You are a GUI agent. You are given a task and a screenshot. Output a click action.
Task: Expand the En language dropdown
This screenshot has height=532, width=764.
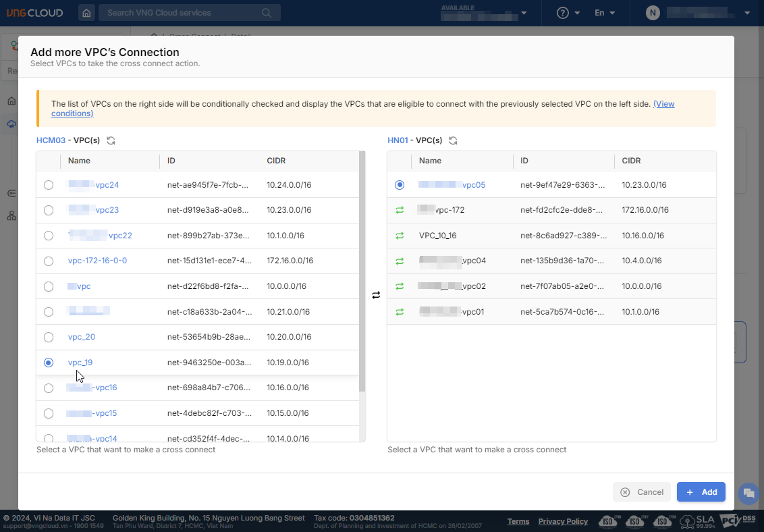tap(604, 13)
